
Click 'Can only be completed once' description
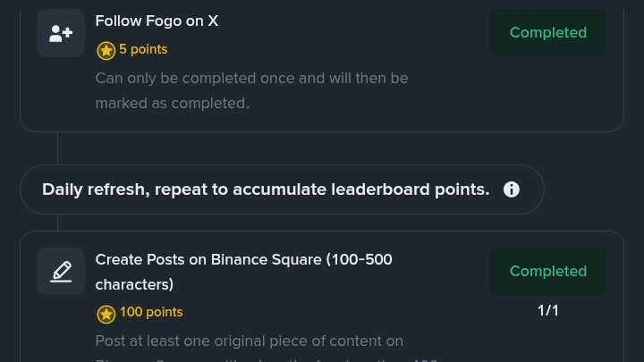click(251, 78)
